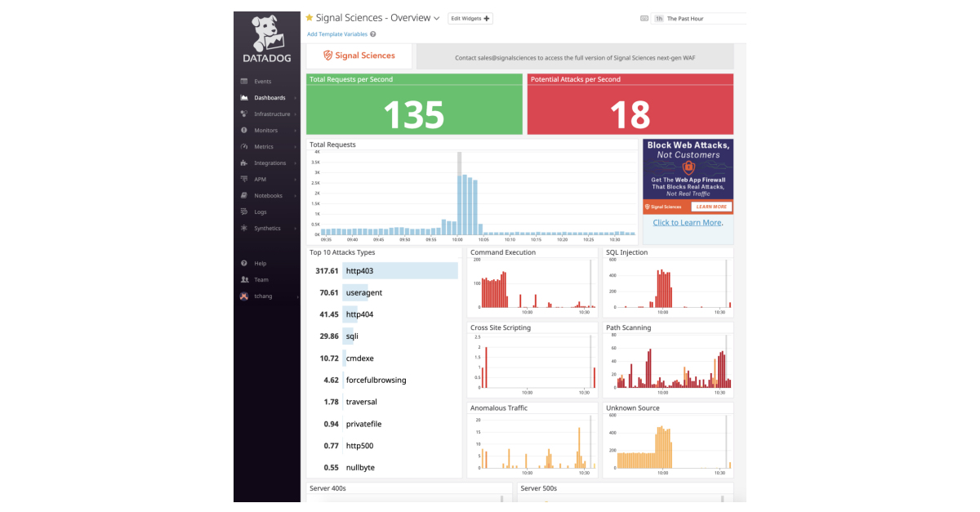Expand the Monitors submenu arrow
Image resolution: width=980 pixels, height=512 pixels.
point(296,131)
